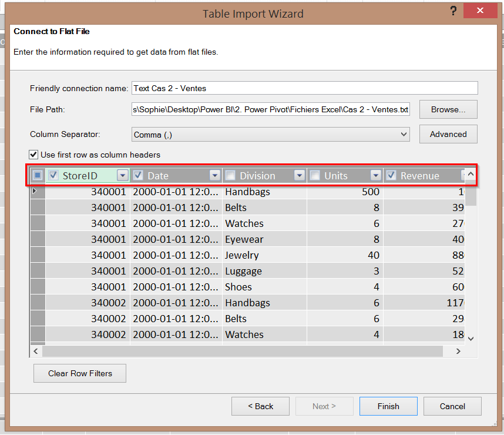This screenshot has height=435, width=504.
Task: Open Advanced settings
Action: [x=448, y=134]
